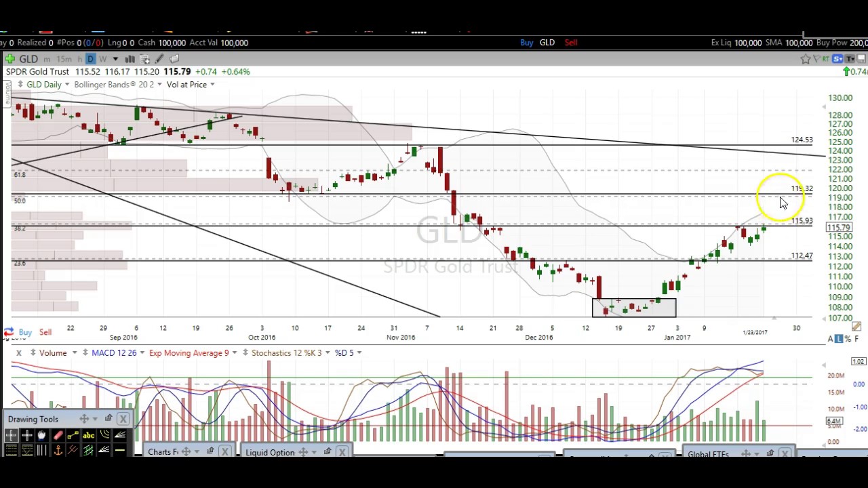Switch to the Daily (D) timeframe

pos(90,59)
